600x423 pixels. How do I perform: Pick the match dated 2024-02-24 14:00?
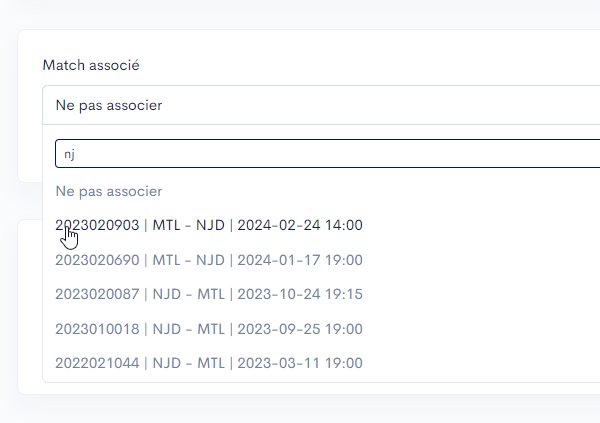pyautogui.click(x=300, y=225)
